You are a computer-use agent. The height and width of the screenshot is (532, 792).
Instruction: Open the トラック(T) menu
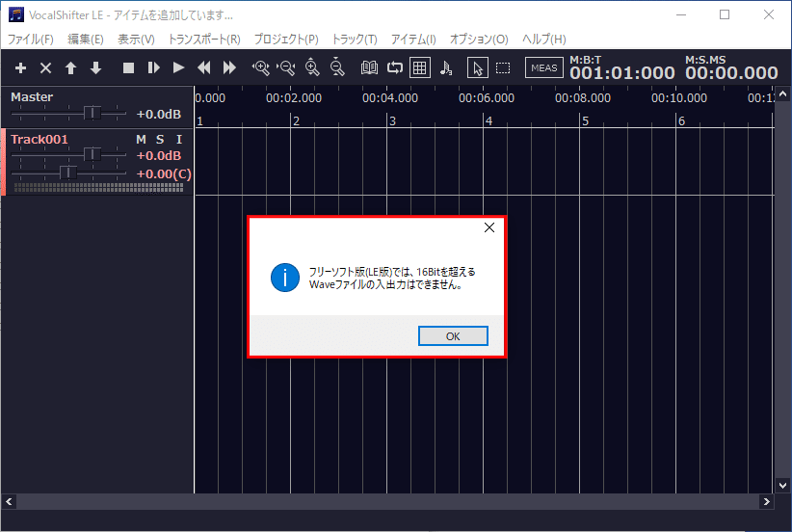(x=355, y=39)
